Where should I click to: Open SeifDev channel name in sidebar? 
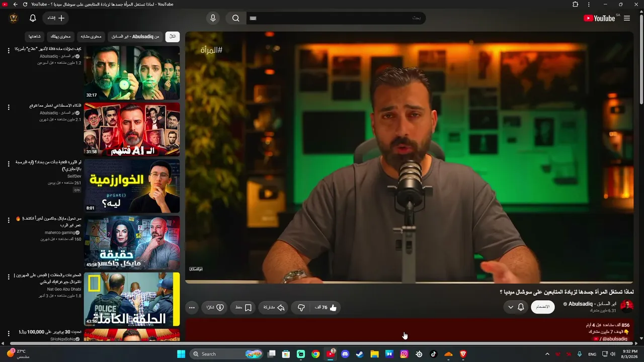click(x=74, y=176)
